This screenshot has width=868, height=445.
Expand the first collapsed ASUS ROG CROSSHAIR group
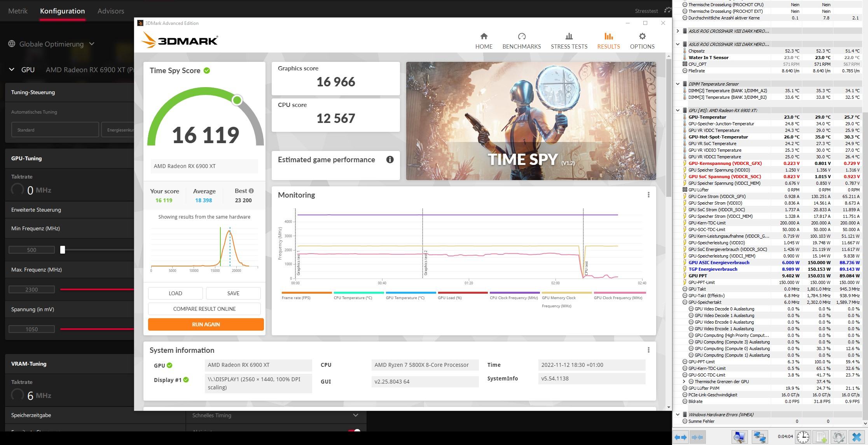point(678,31)
